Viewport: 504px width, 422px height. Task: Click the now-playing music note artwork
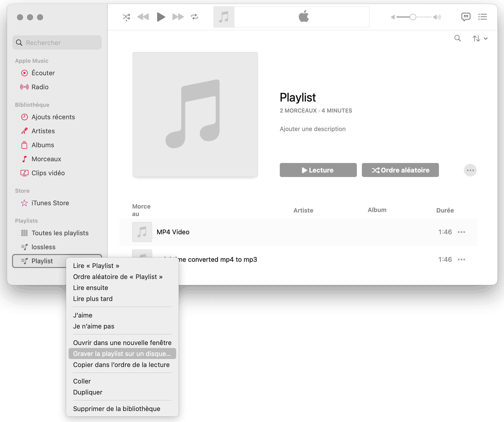(224, 17)
